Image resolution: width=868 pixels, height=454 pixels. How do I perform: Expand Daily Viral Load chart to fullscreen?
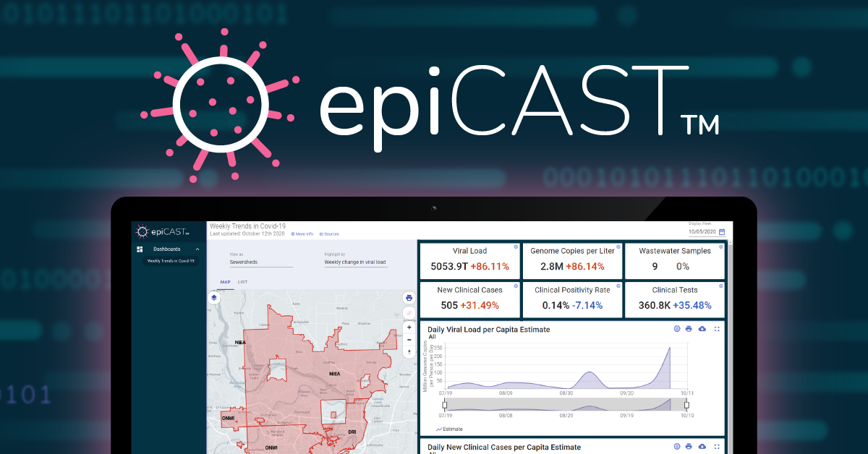coord(717,329)
